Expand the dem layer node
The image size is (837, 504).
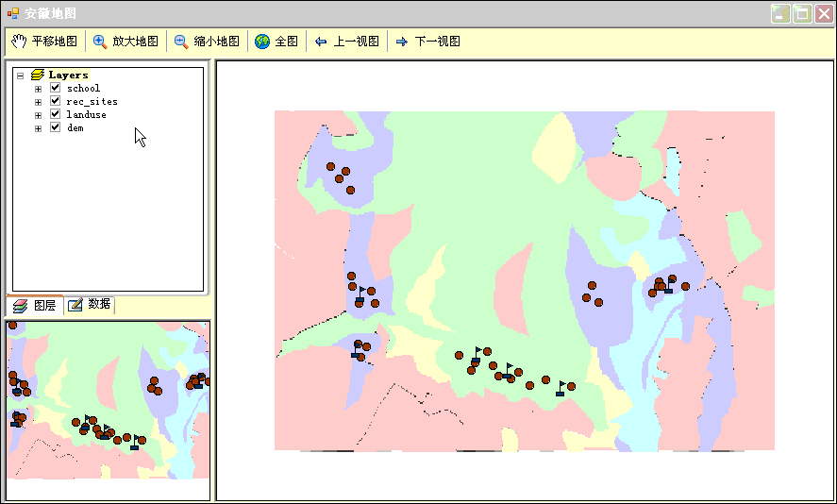38,128
